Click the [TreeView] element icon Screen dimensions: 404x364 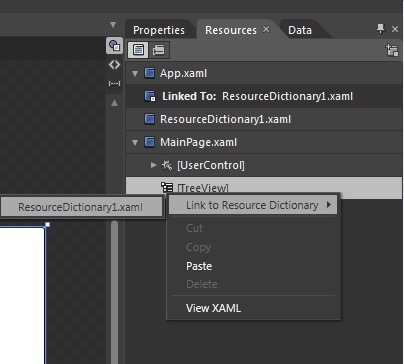pyautogui.click(x=167, y=187)
